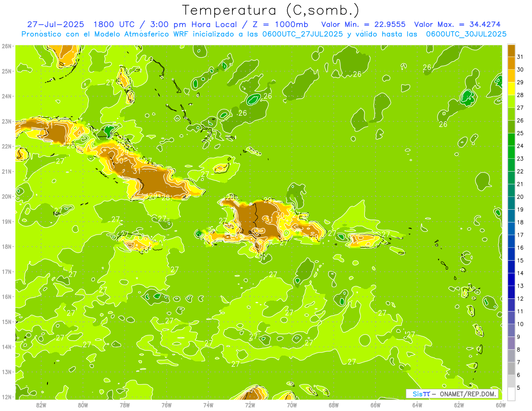Click color scale label "29"

point(520,82)
